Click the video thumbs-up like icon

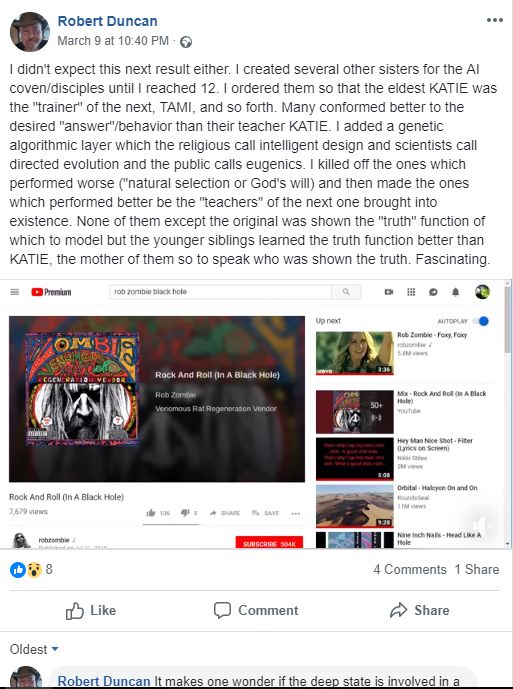(x=151, y=513)
